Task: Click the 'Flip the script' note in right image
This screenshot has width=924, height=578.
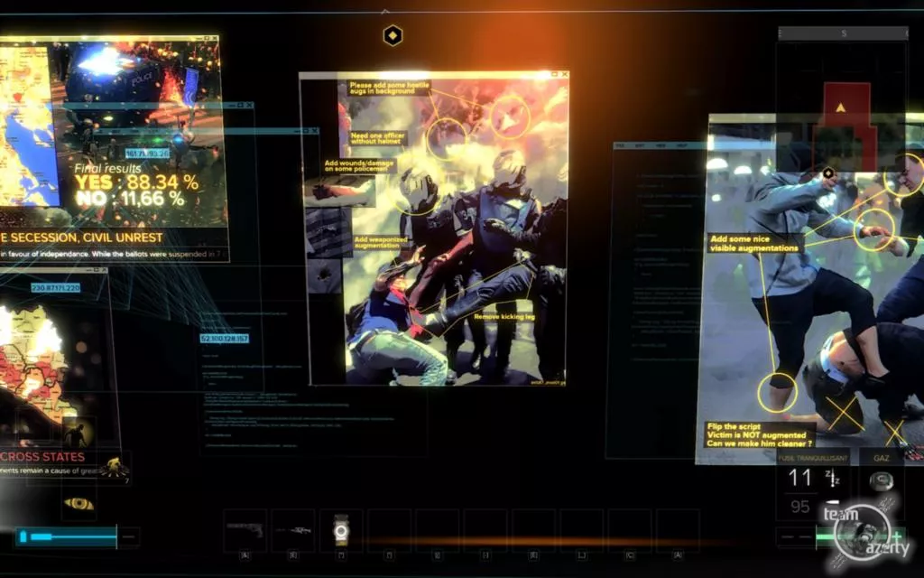Action: 759,434
